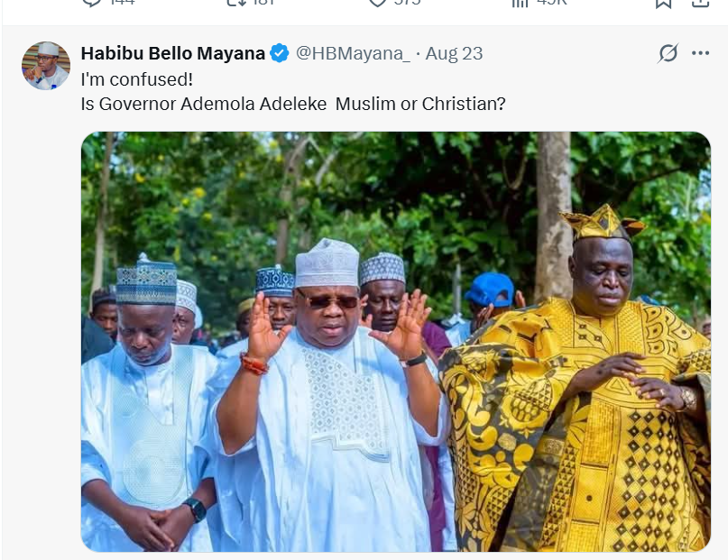Open the Aug 23 timestamp link
The image size is (728, 560).
click(454, 53)
